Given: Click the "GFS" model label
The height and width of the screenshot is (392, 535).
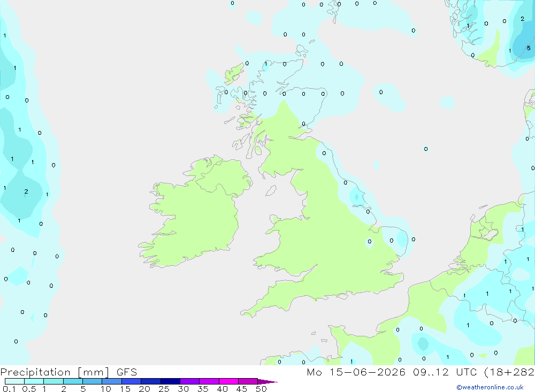Looking at the screenshot, I should (127, 372).
